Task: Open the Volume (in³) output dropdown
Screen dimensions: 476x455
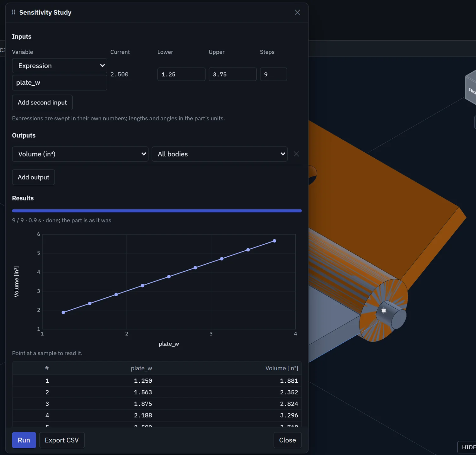Action: 80,154
